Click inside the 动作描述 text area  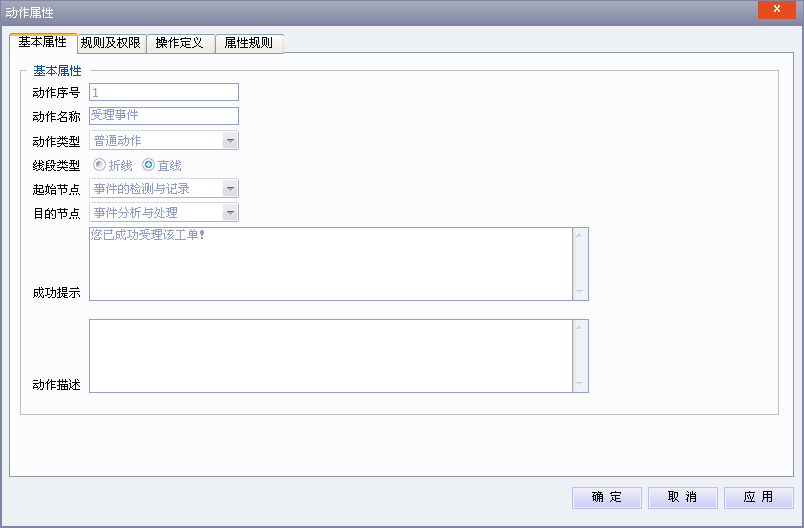click(x=330, y=356)
